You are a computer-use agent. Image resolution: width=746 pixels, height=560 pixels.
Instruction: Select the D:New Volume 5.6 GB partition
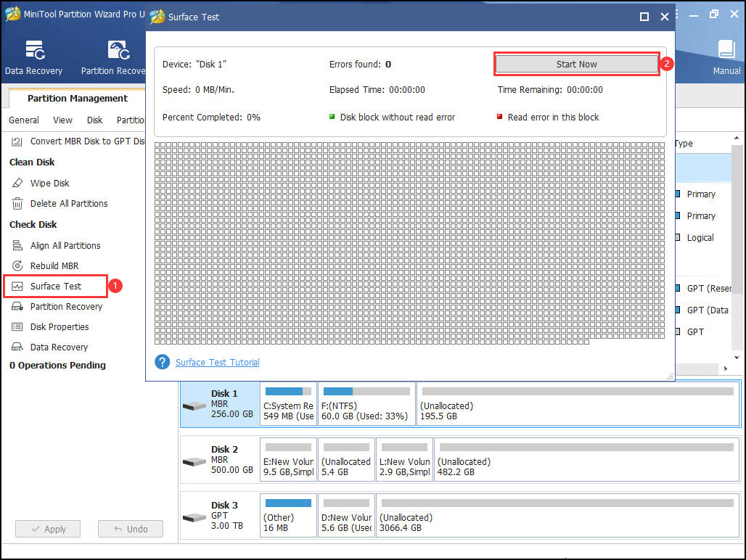tap(346, 515)
